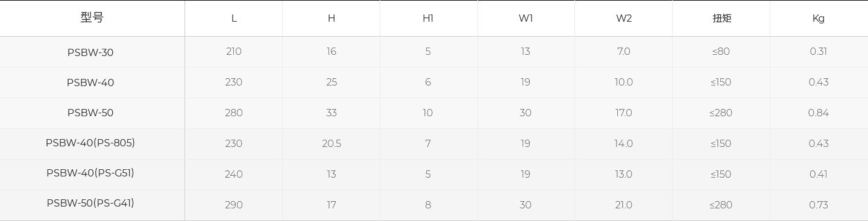The image size is (868, 221).
Task: Click the 0.84 weight value
Action: pyautogui.click(x=819, y=113)
